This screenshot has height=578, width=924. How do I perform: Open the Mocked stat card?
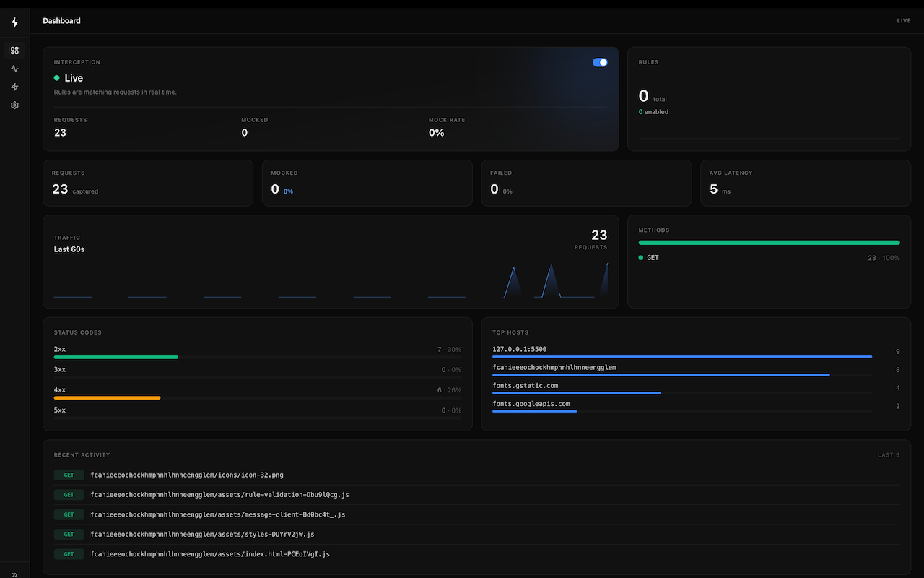pyautogui.click(x=367, y=183)
